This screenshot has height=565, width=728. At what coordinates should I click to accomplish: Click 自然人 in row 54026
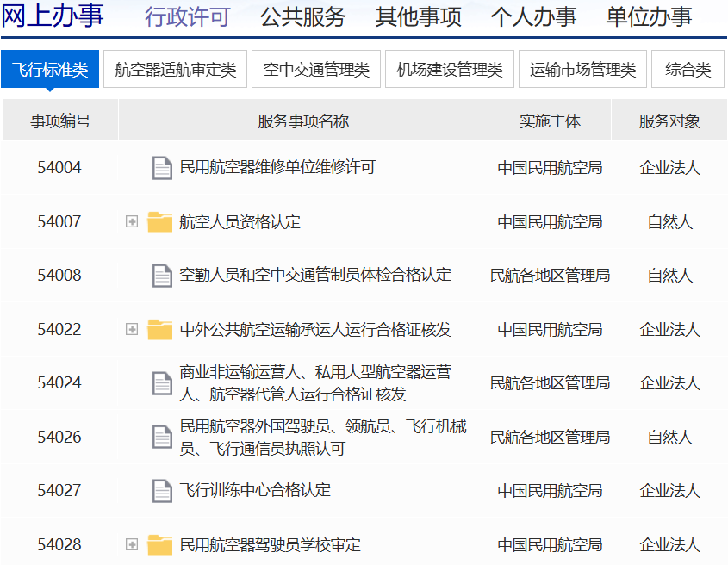point(669,437)
